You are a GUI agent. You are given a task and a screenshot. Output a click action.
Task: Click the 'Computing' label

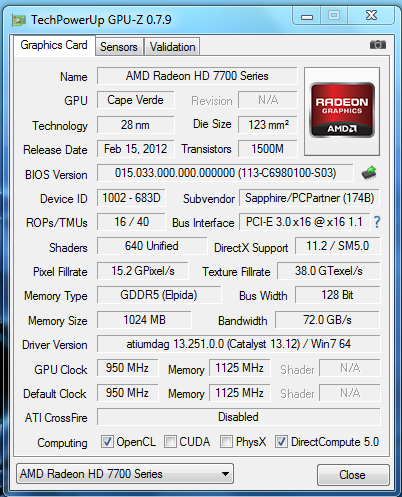pos(62,443)
